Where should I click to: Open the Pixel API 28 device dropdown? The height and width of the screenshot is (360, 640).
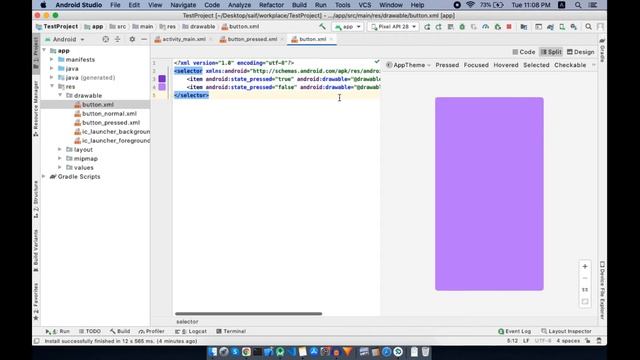point(393,27)
